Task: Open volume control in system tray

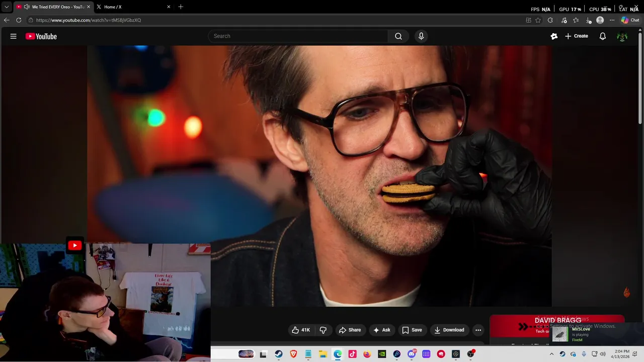Action: coord(603,354)
